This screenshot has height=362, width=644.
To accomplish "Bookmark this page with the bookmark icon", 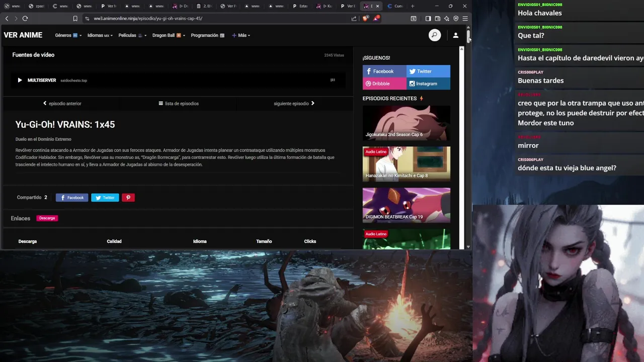I will pos(75,19).
